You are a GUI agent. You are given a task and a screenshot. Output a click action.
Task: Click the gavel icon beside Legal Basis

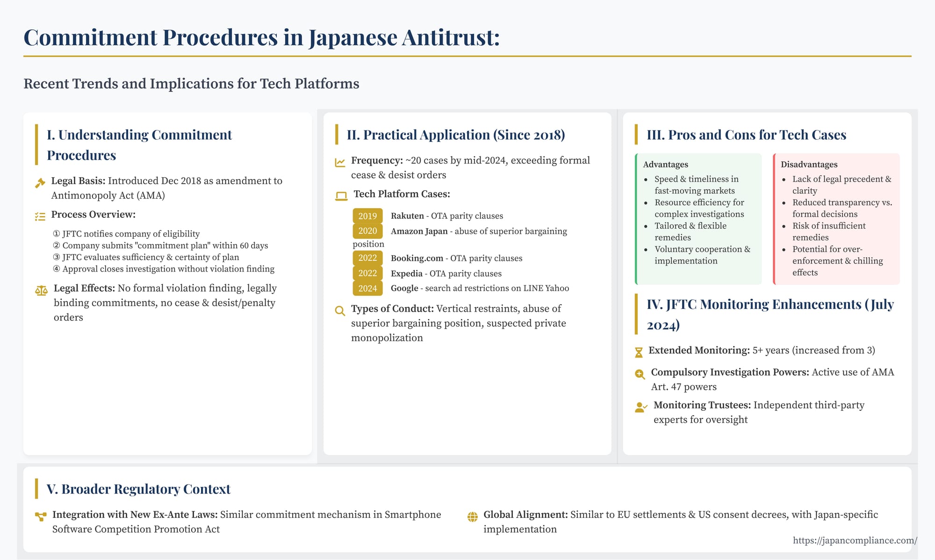click(x=40, y=183)
